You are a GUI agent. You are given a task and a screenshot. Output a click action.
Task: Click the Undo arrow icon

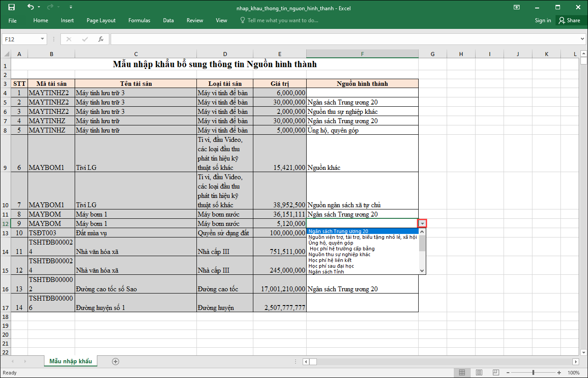30,7
